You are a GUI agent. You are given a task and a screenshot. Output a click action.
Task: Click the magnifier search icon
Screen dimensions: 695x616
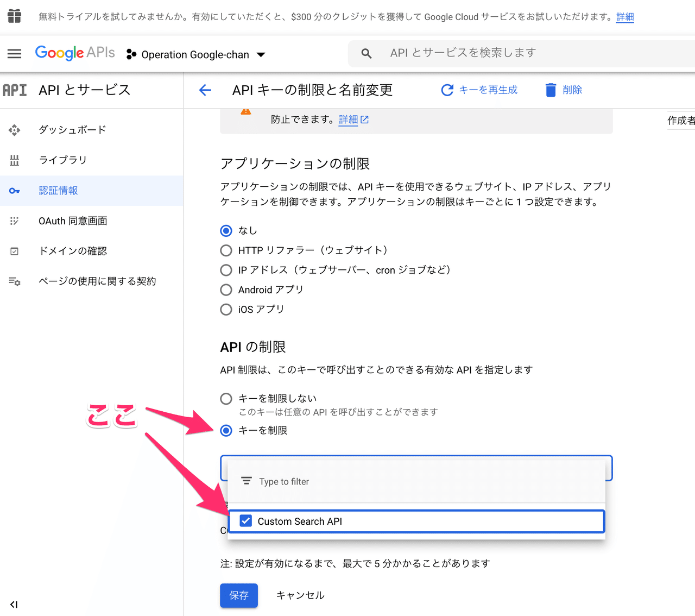coord(367,53)
